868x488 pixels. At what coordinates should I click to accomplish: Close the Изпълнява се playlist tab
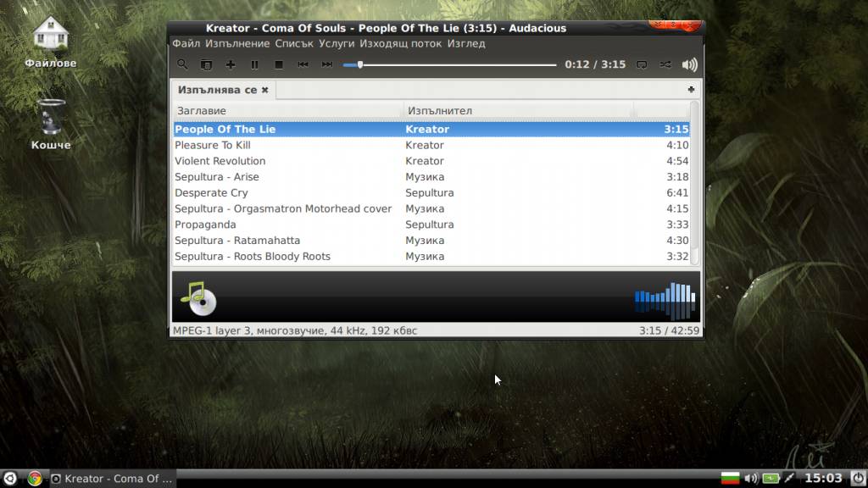[x=265, y=90]
